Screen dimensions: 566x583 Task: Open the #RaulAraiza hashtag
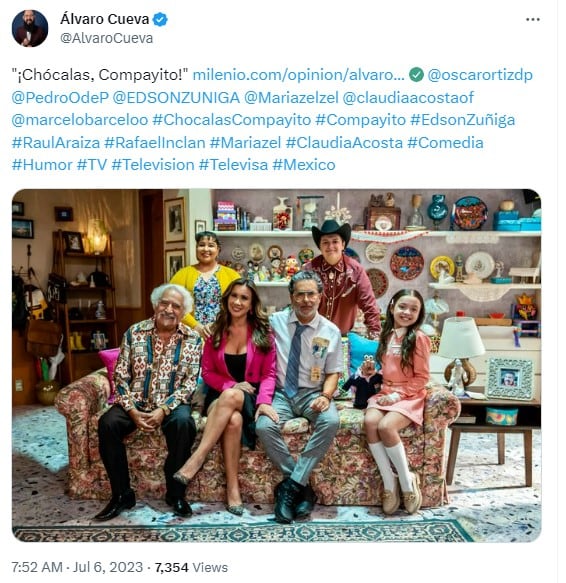click(56, 143)
